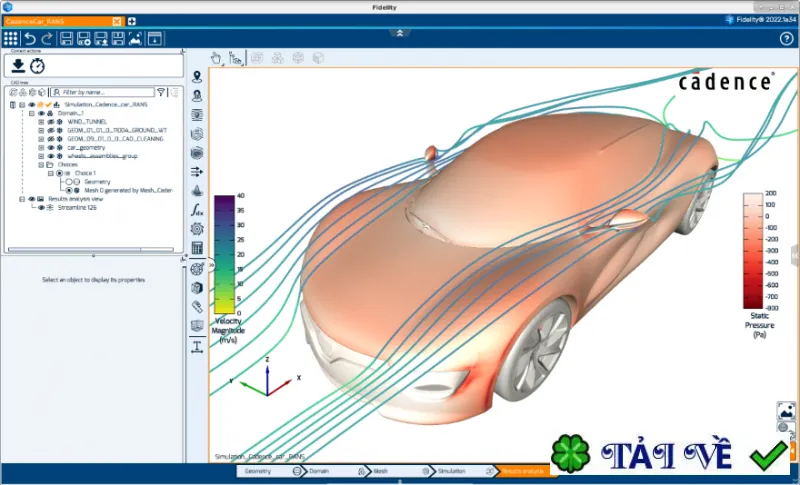Collapse the Choices folder node

[41, 165]
